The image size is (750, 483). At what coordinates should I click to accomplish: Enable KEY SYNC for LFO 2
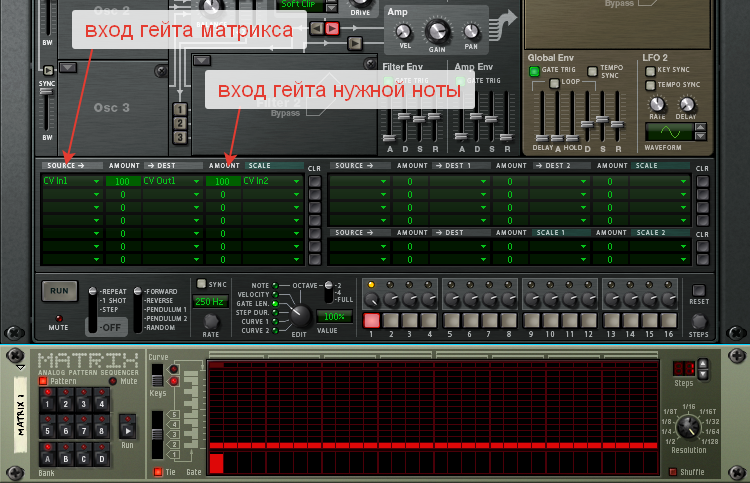click(650, 71)
